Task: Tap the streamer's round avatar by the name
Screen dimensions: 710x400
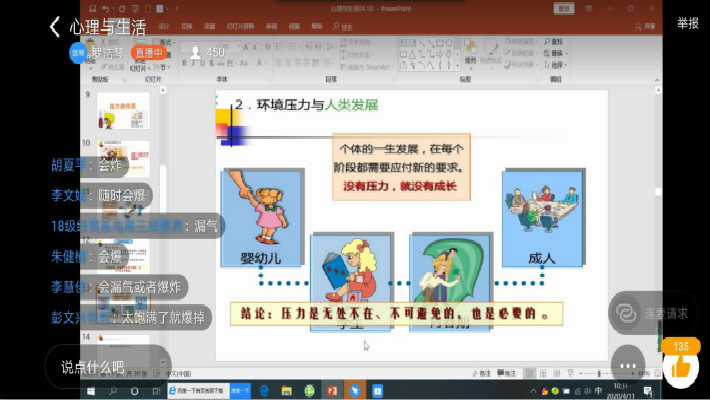Action: 77,52
